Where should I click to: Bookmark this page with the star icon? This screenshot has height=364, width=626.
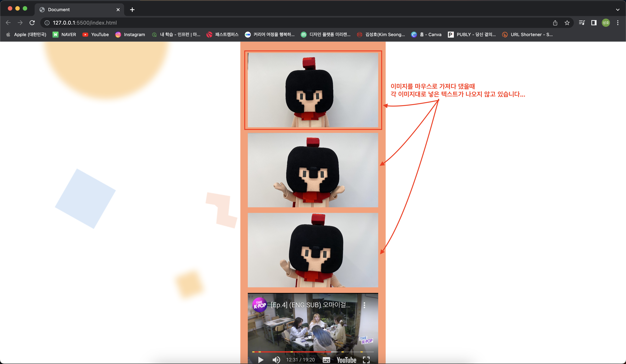[567, 23]
